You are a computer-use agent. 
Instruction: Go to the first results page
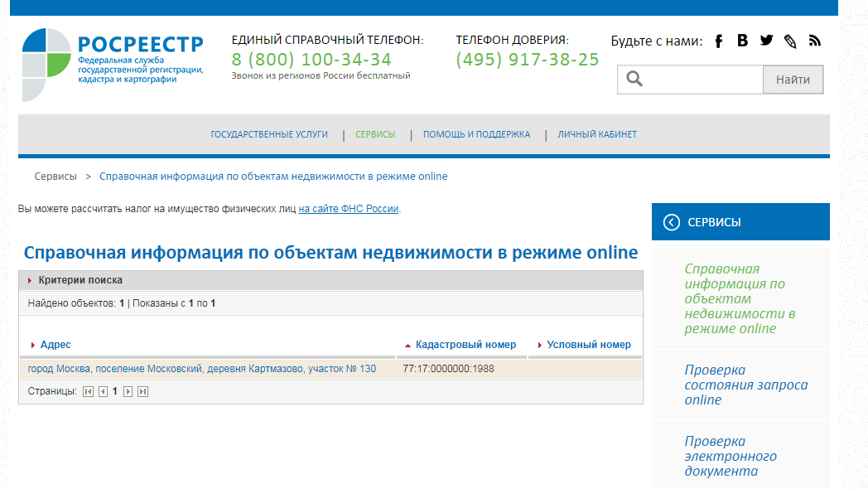tap(88, 391)
